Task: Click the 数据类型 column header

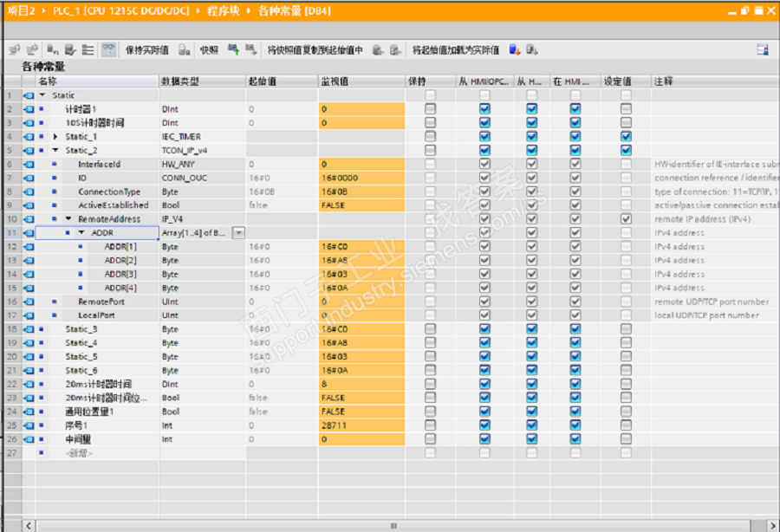Action: pyautogui.click(x=203, y=81)
